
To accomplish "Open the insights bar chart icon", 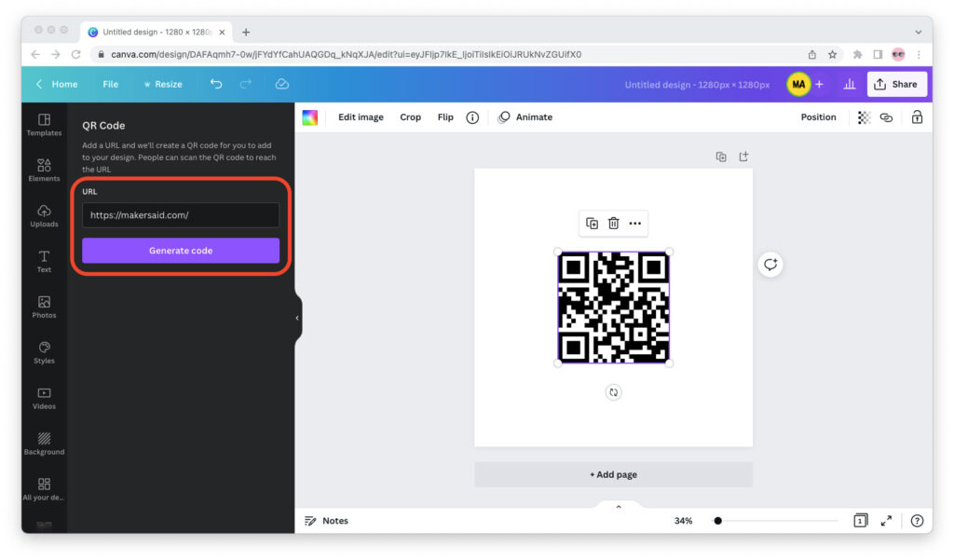I will click(850, 84).
